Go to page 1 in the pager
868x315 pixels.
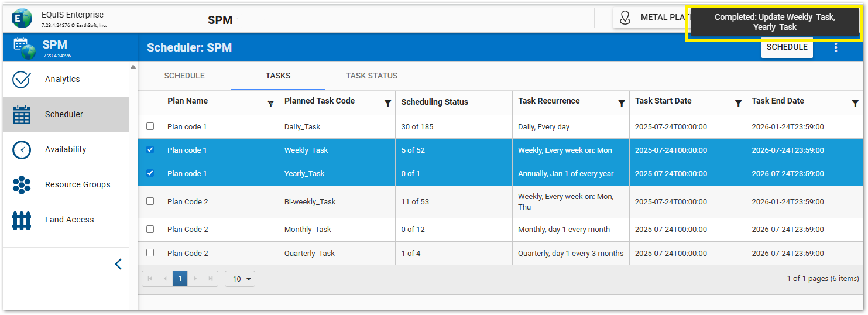coord(180,279)
